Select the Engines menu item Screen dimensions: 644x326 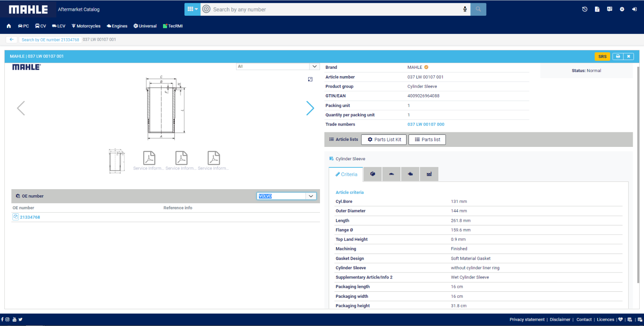[x=117, y=26]
